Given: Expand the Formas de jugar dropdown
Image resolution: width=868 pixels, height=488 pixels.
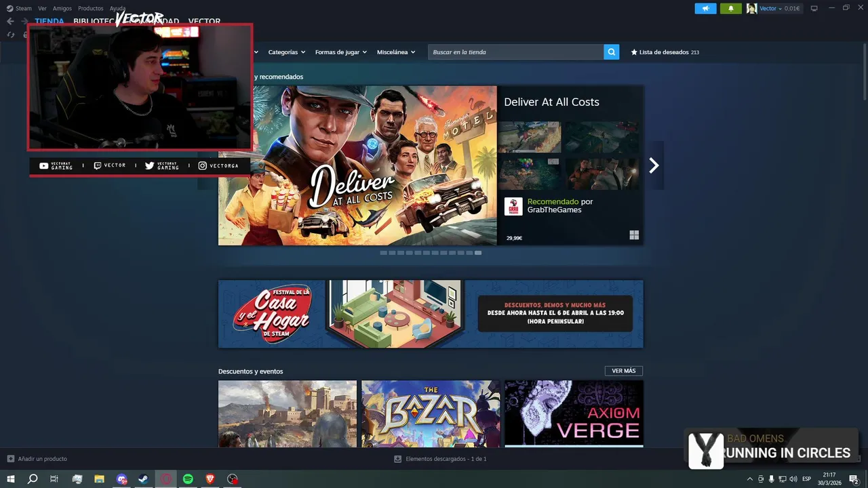Looking at the screenshot, I should coord(340,52).
